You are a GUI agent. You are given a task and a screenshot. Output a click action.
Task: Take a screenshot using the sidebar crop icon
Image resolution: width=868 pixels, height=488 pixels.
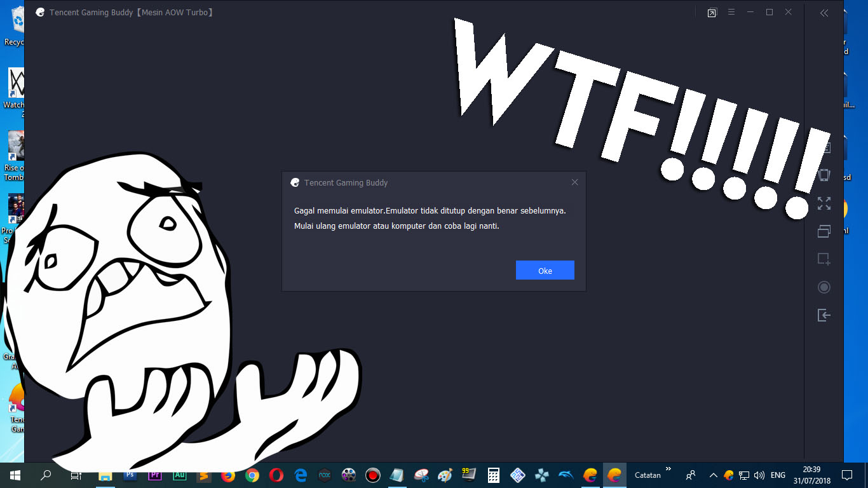point(824,259)
